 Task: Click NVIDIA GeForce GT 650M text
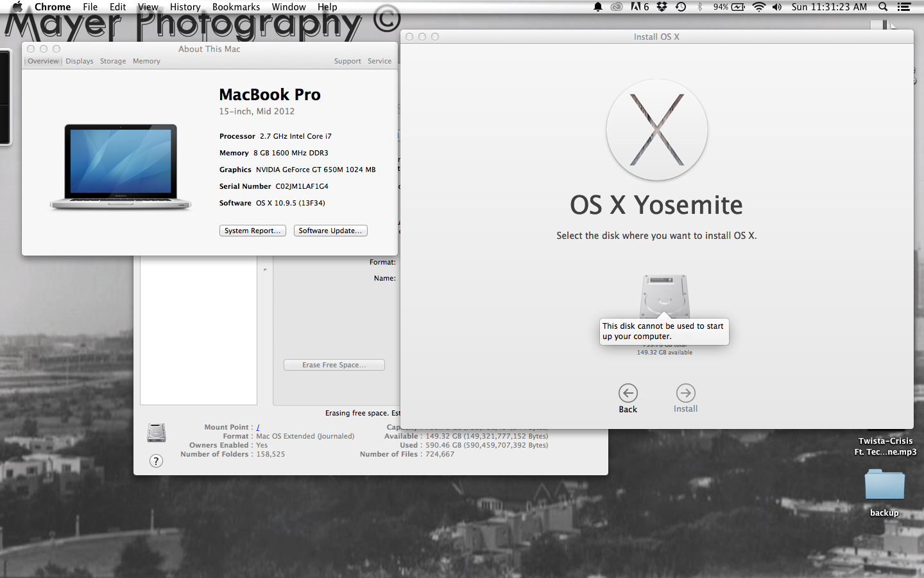316,170
